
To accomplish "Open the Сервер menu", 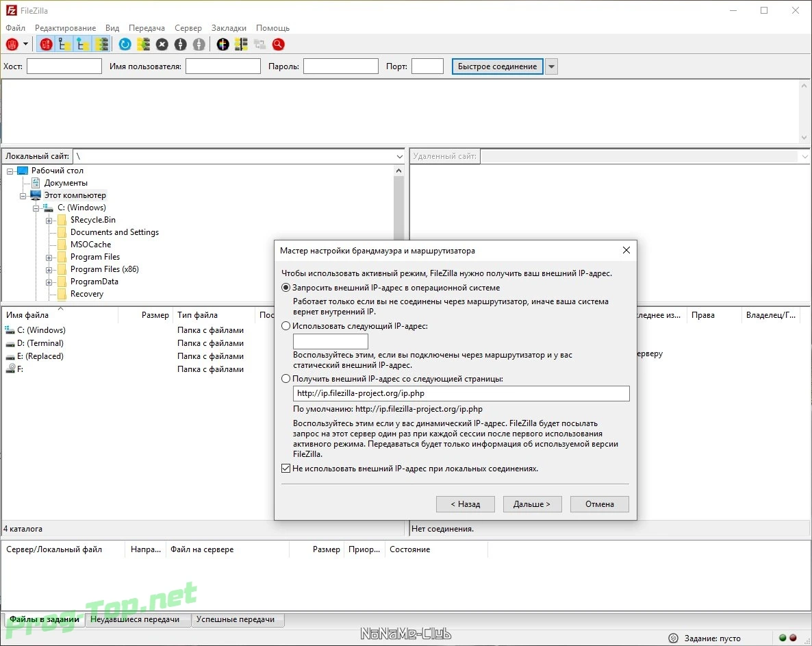I will 188,28.
